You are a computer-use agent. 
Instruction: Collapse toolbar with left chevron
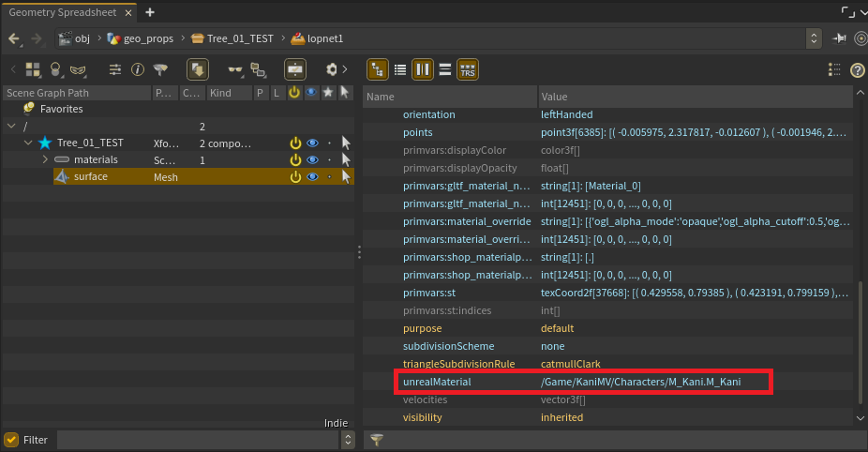click(13, 69)
